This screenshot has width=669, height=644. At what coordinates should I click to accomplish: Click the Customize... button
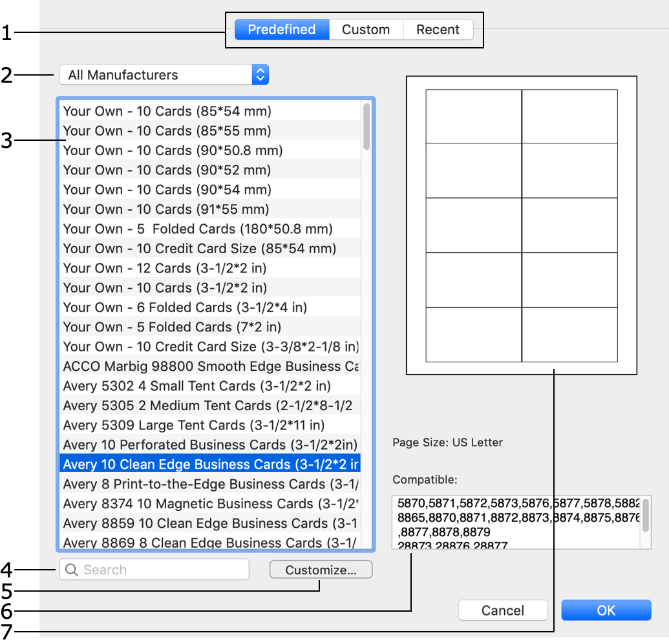click(321, 570)
